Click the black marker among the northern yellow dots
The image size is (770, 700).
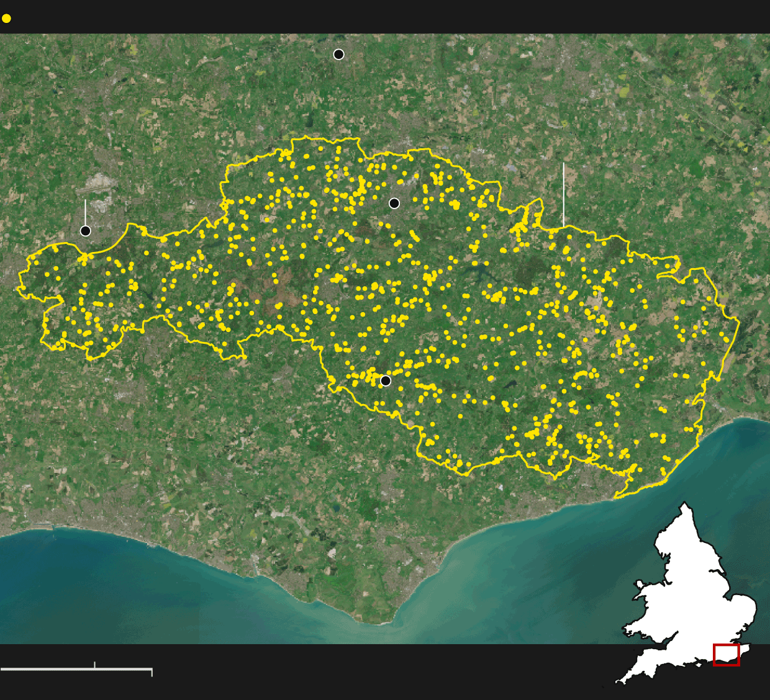click(394, 204)
